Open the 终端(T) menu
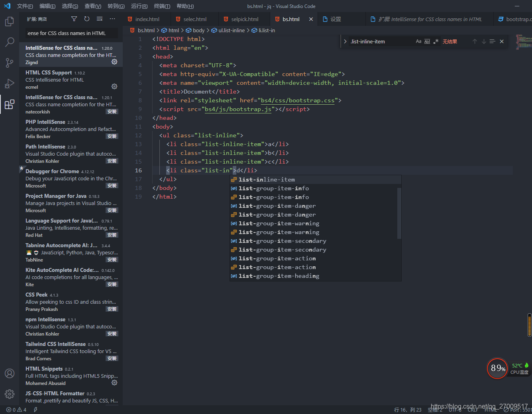This screenshot has width=532, height=414. (x=162, y=6)
